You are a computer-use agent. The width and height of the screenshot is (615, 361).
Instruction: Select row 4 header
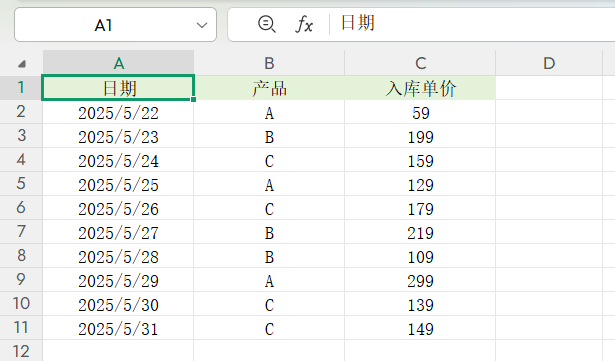21,160
